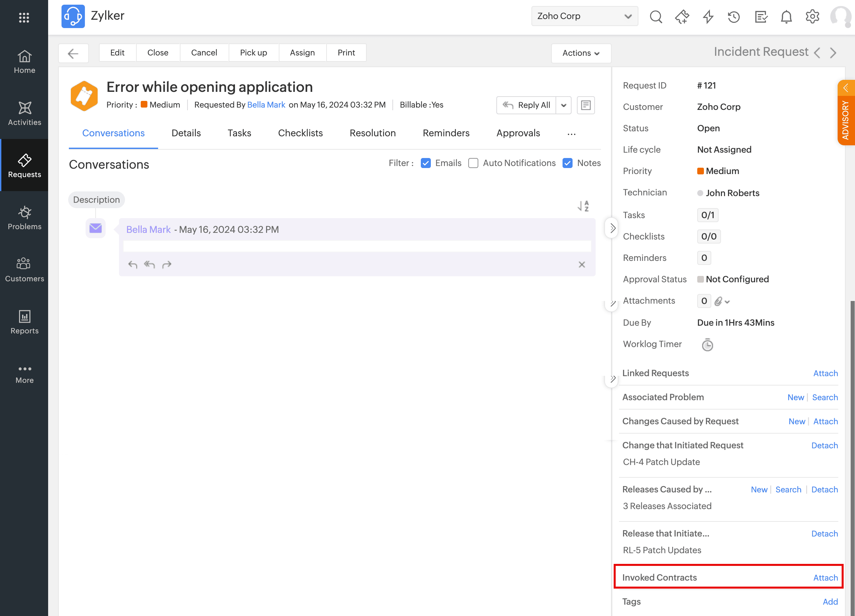Screen dimensions: 855x616
Task: Click the notifications bell icon
Action: (x=786, y=17)
